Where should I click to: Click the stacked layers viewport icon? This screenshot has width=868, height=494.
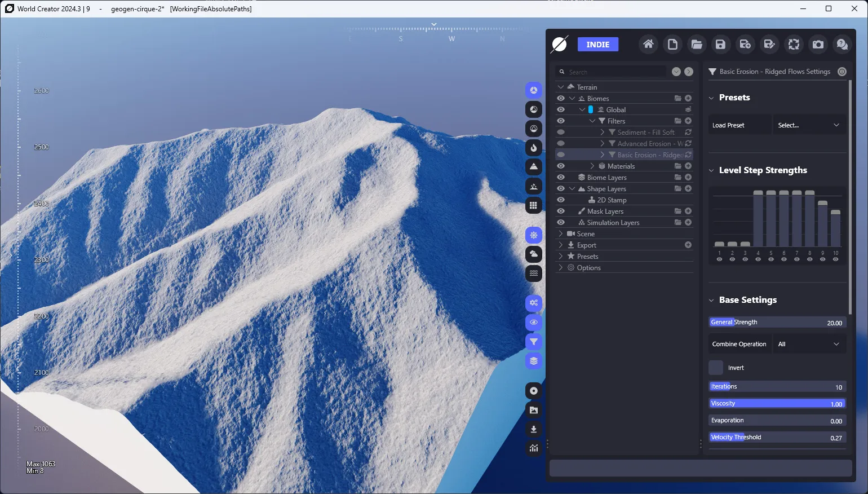tap(534, 361)
